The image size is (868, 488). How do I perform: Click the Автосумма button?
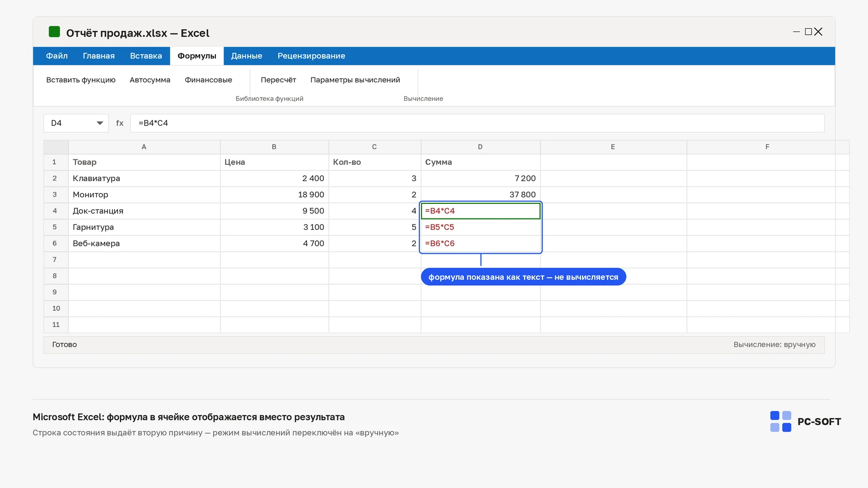(150, 80)
